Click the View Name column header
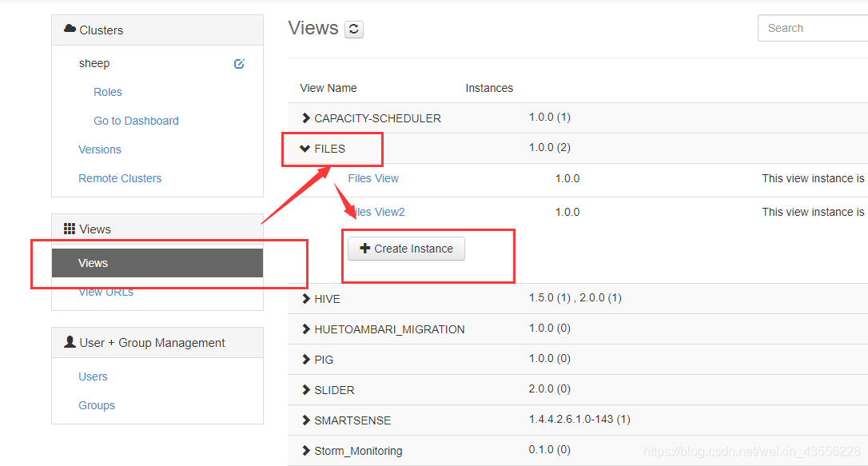Viewport: 868px width, 466px height. 328,88
